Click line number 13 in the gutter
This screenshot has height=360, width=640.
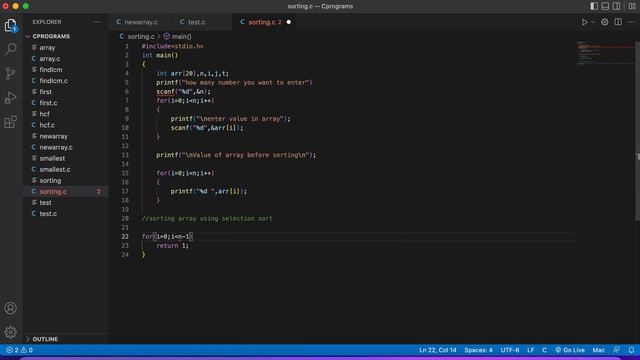tap(125, 155)
